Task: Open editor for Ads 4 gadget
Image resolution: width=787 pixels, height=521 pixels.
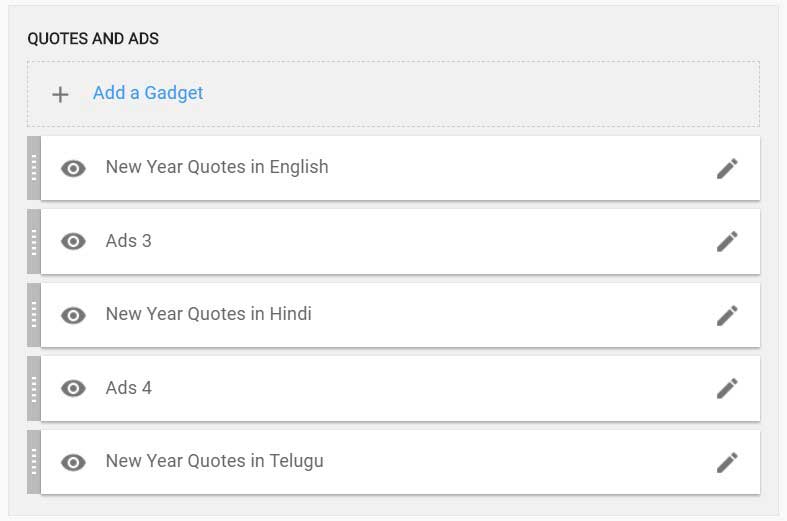Action: point(727,388)
